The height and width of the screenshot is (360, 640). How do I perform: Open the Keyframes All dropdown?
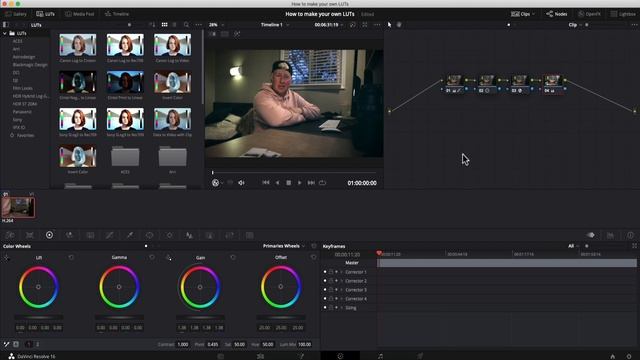coord(573,246)
